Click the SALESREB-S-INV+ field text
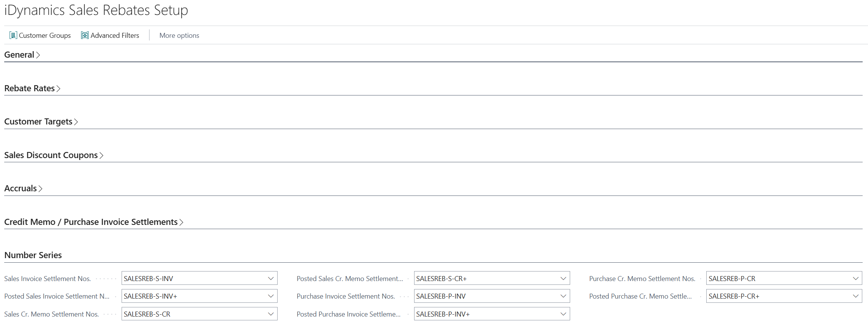The height and width of the screenshot is (328, 868). point(150,296)
